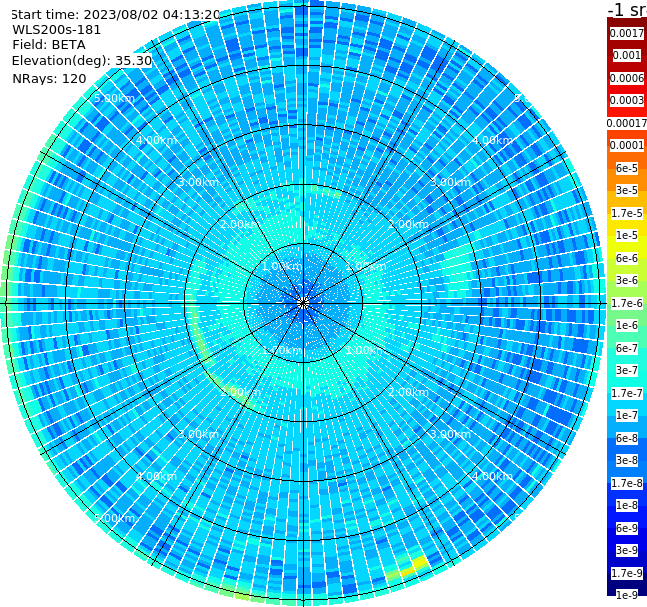Image resolution: width=647 pixels, height=607 pixels.
Task: Click the 0.001 colorbar label
Action: (627, 55)
